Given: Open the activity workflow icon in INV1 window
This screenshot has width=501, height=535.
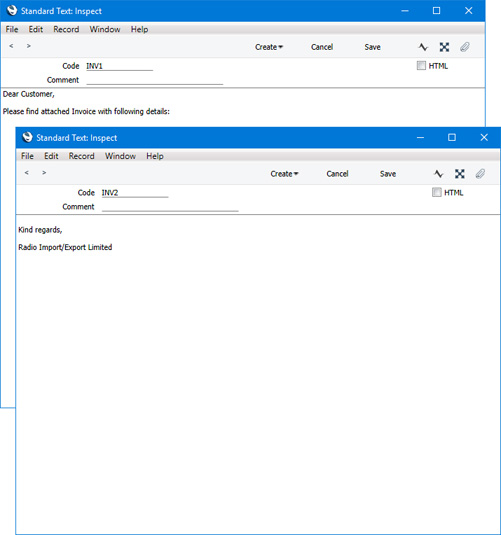Looking at the screenshot, I should (423, 47).
